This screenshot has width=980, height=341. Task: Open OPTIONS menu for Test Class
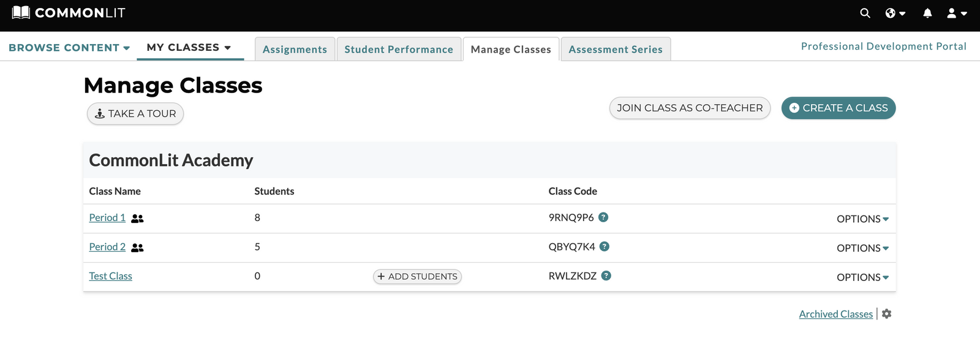862,278
